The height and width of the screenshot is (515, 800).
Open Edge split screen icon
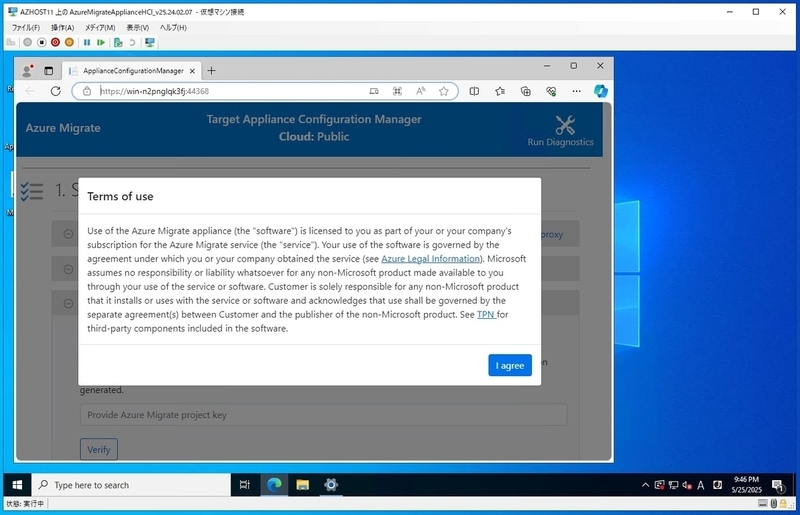coord(474,91)
